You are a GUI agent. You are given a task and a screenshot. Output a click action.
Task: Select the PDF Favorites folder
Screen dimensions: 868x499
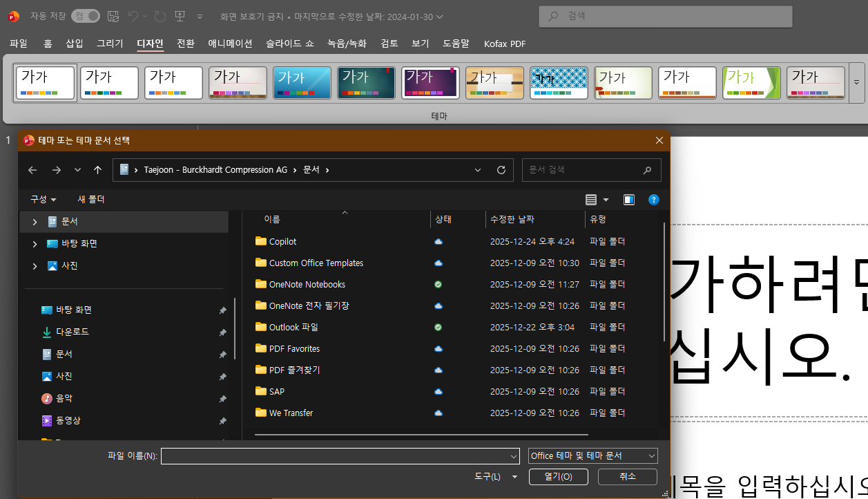pos(294,348)
